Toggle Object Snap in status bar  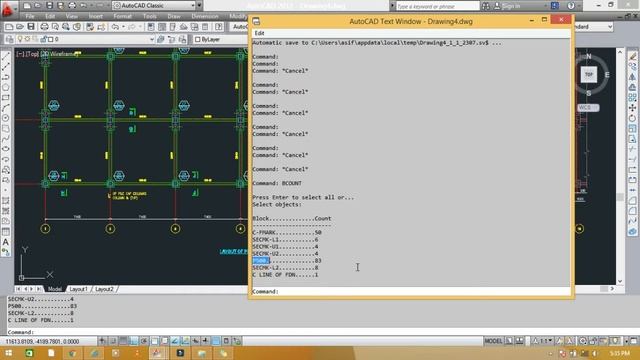pos(154,341)
